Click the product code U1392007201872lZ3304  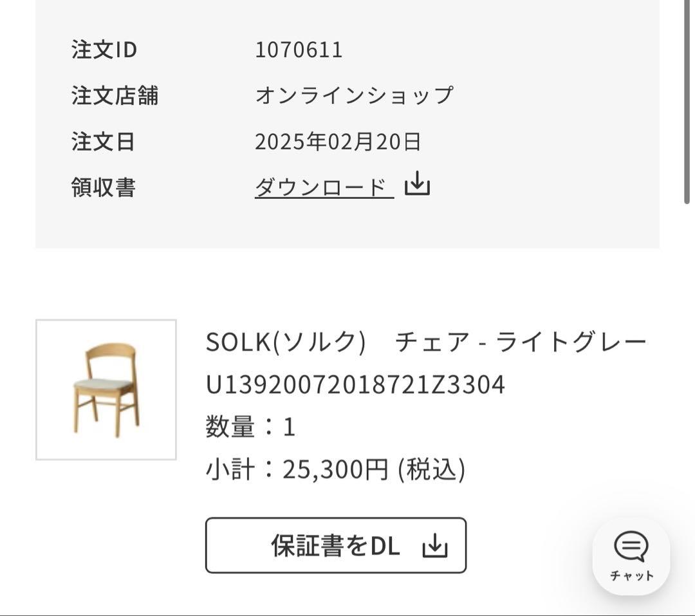[x=357, y=385]
